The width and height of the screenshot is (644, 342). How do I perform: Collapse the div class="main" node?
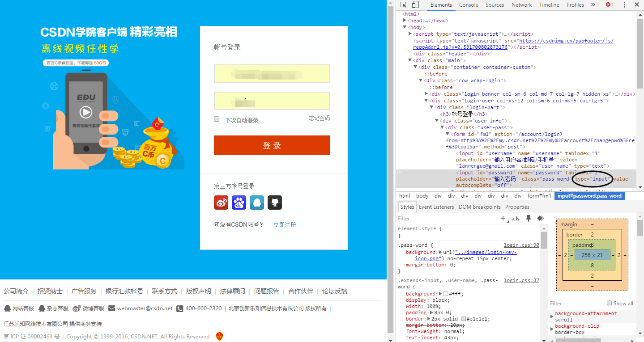(x=410, y=60)
